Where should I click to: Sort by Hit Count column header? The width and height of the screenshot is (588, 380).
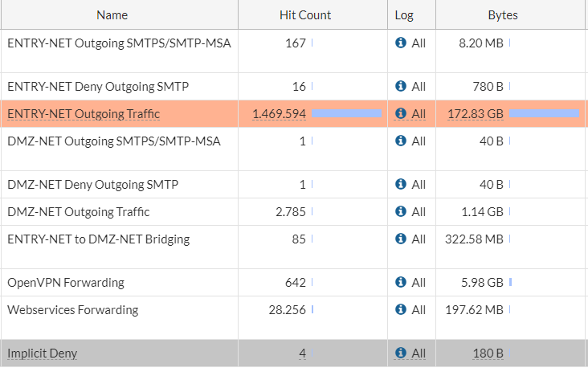pos(305,15)
